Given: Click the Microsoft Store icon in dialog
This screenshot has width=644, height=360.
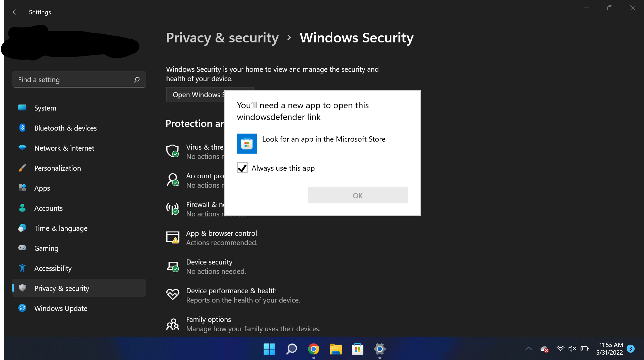Looking at the screenshot, I should pos(247,144).
